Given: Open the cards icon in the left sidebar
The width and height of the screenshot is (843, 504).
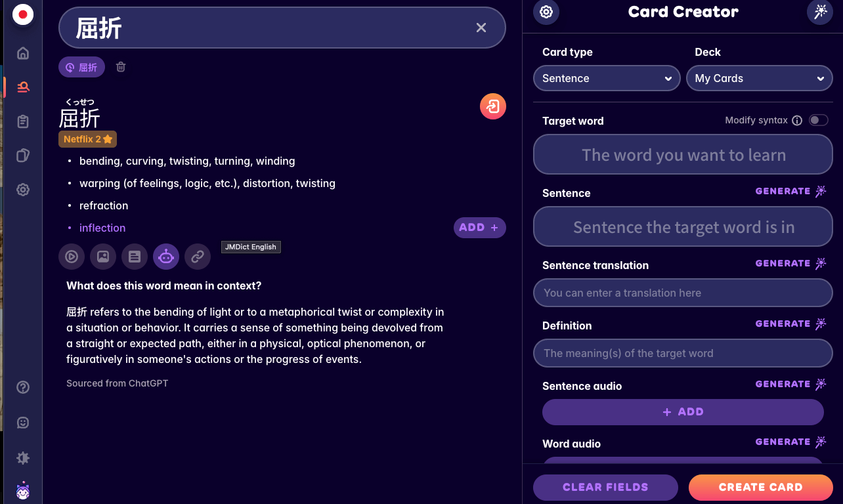Looking at the screenshot, I should (x=22, y=156).
